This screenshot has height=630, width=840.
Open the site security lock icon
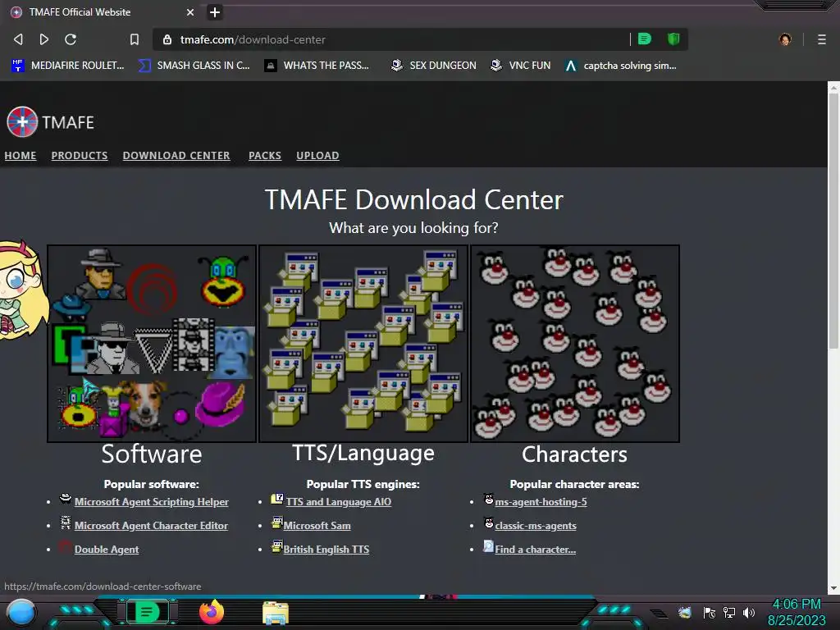click(x=167, y=39)
